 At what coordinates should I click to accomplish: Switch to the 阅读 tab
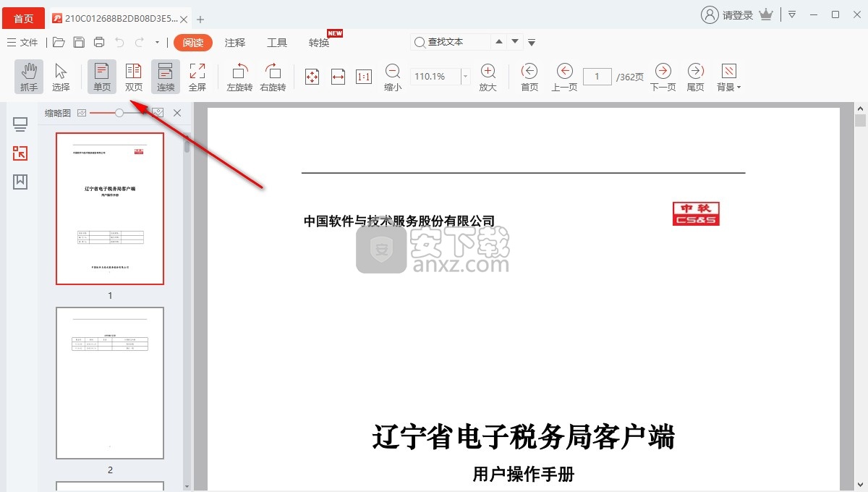point(193,43)
